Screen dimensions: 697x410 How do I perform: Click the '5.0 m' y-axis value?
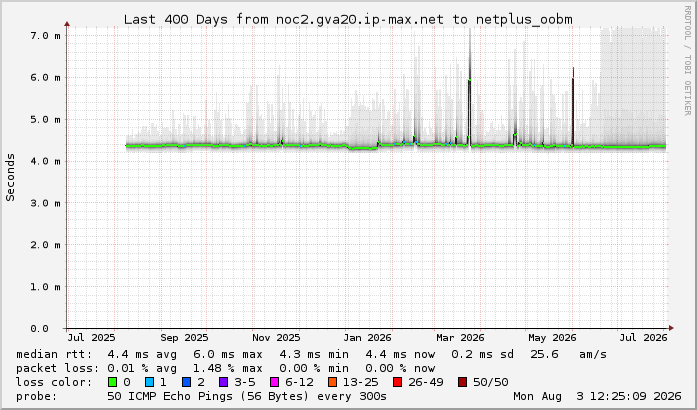[x=45, y=119]
